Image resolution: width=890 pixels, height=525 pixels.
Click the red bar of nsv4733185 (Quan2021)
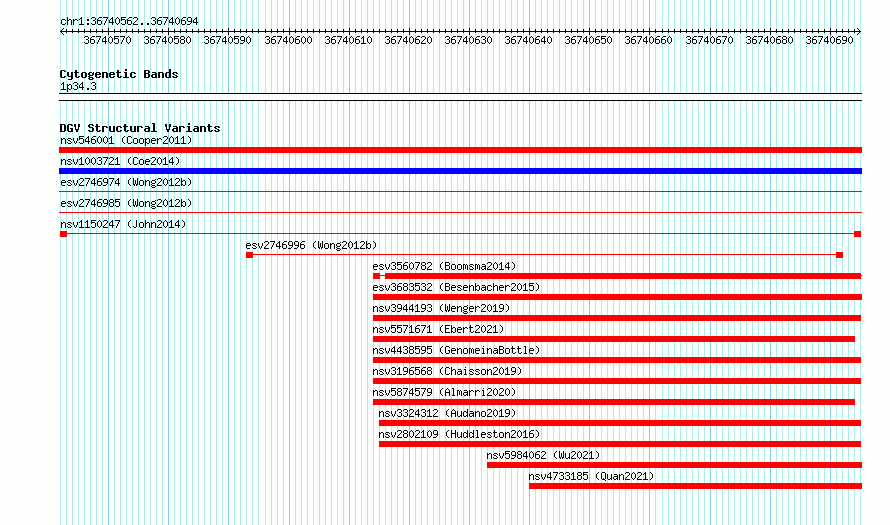(695, 486)
